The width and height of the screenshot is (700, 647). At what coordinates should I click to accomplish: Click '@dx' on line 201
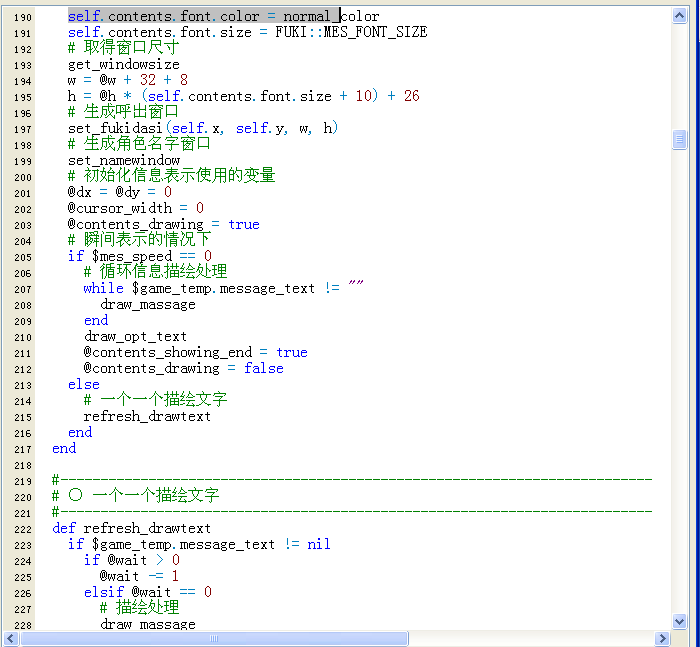79,192
